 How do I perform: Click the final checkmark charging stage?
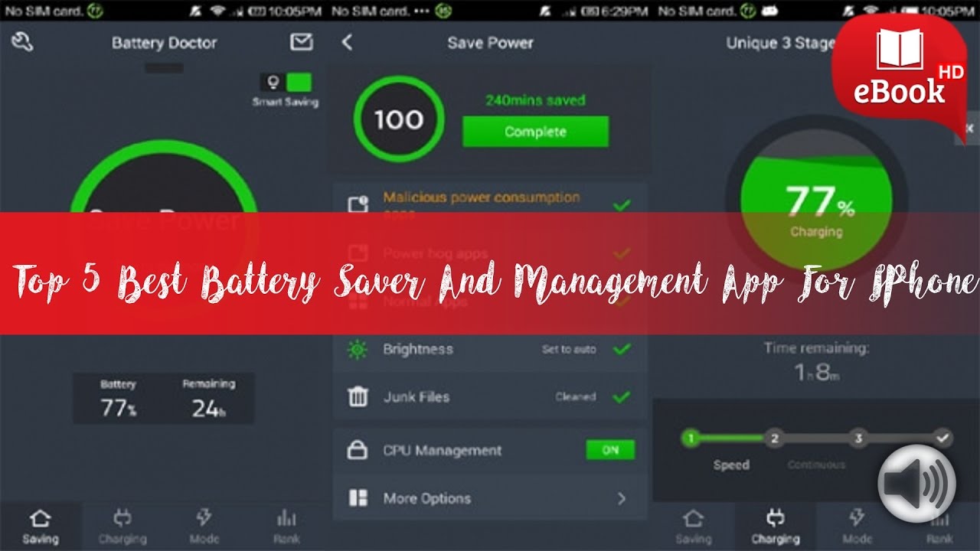943,439
